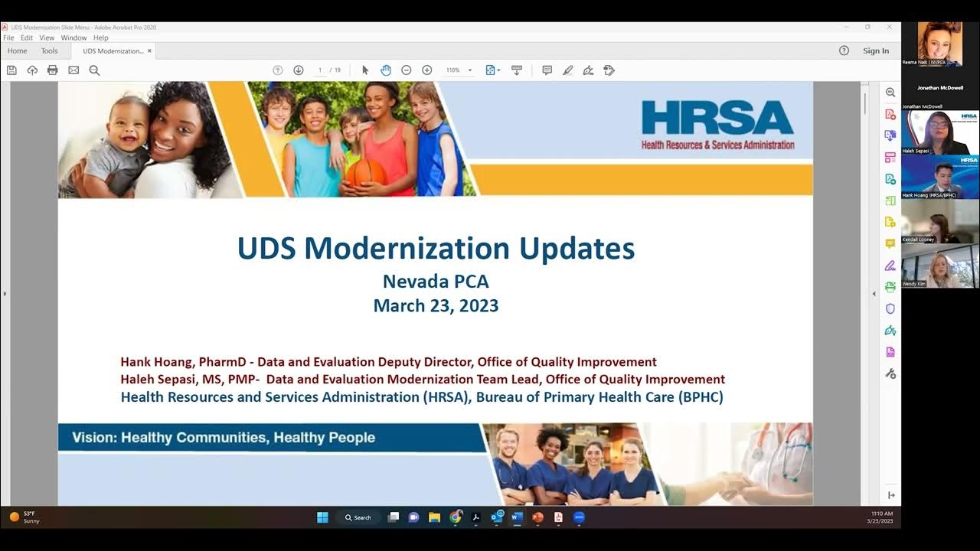This screenshot has width=980, height=551.
Task: Select the highlighter pen tool
Action: pyautogui.click(x=567, y=70)
